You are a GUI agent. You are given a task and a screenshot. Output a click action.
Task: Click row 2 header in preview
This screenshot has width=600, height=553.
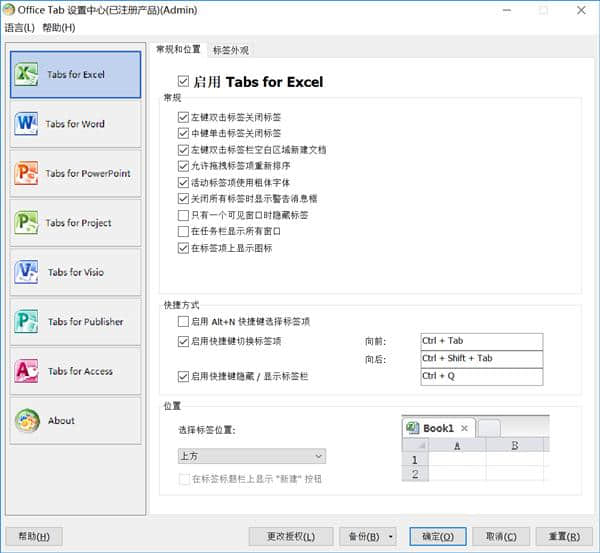(x=415, y=474)
